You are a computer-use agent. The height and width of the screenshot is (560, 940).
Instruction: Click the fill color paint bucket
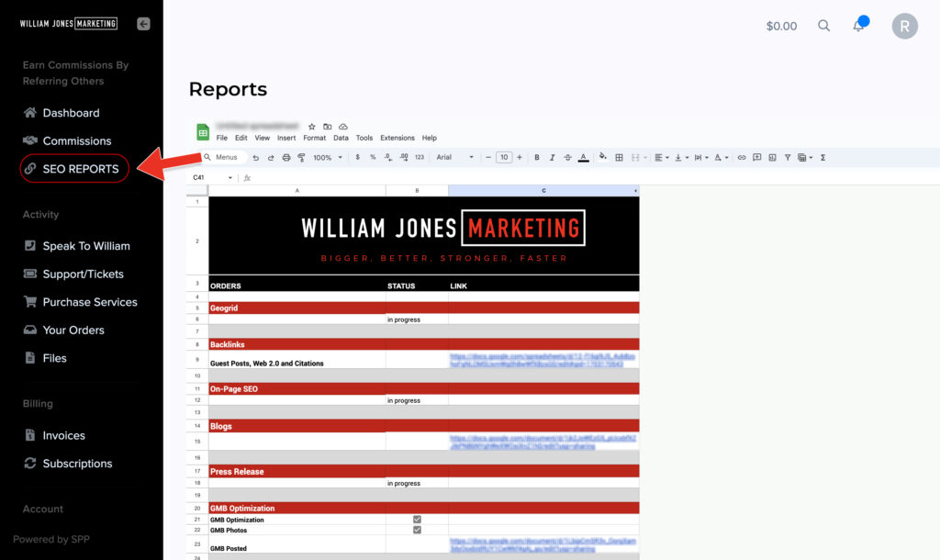[x=603, y=157]
